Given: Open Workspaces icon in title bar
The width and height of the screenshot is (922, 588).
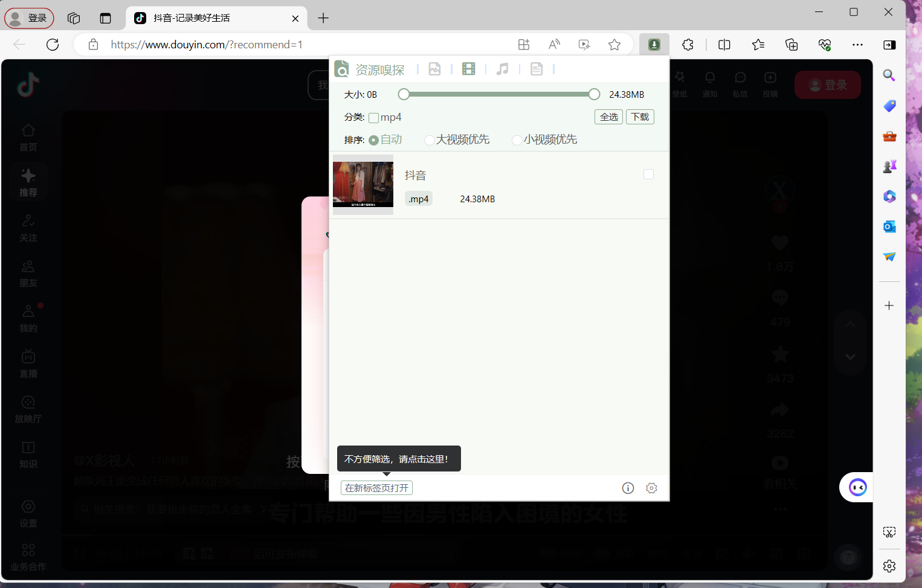Looking at the screenshot, I should pos(74,18).
